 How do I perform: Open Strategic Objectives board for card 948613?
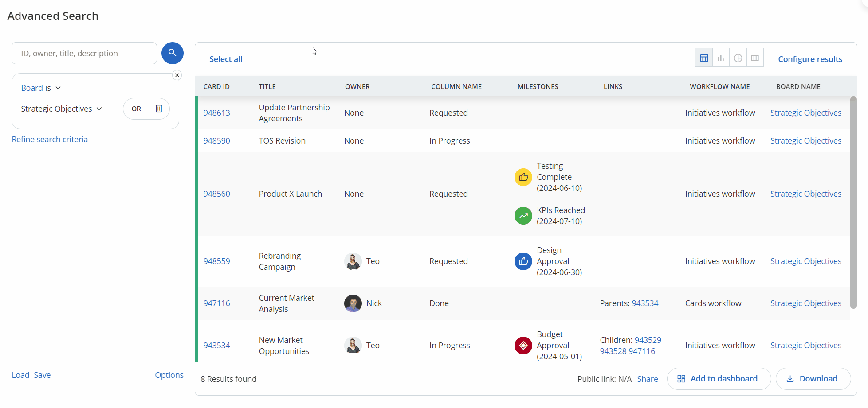point(805,113)
